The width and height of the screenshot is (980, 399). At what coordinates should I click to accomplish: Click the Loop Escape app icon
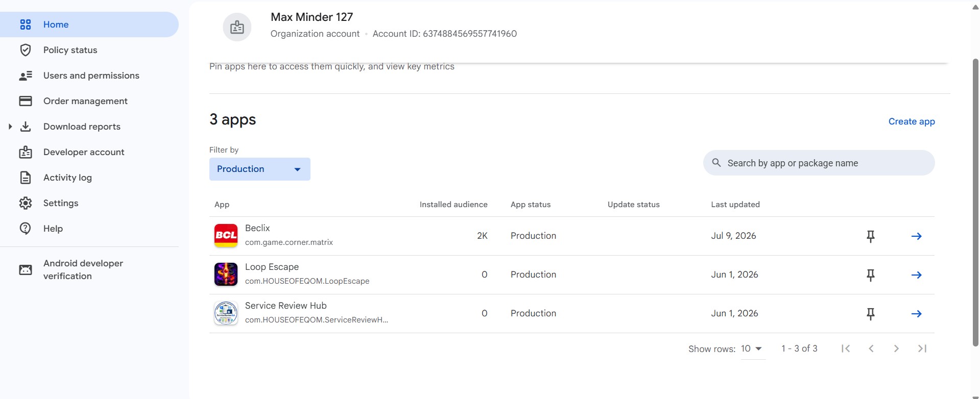point(226,275)
